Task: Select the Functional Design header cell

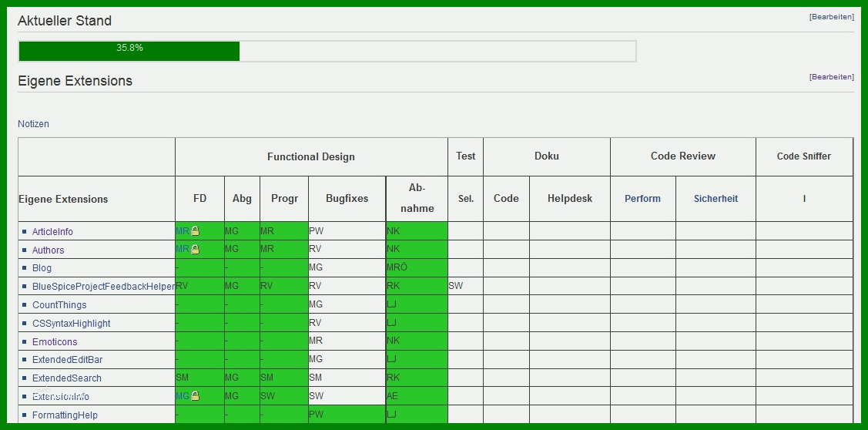Action: click(x=311, y=156)
